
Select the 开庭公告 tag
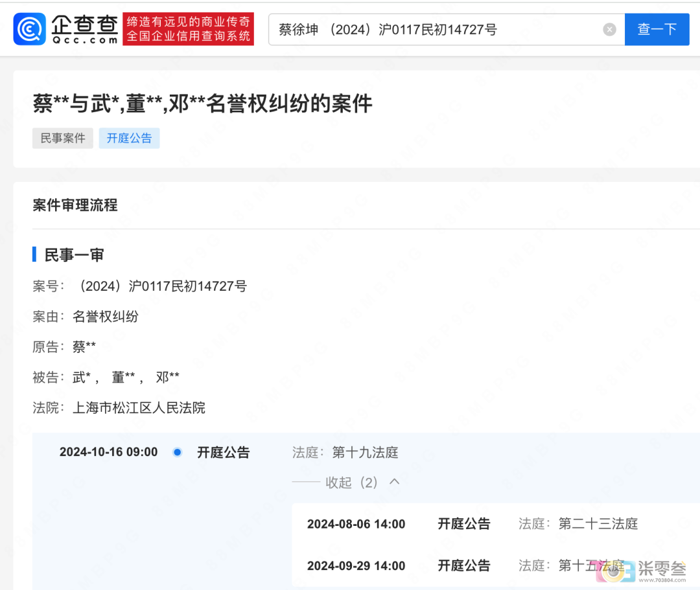point(129,138)
